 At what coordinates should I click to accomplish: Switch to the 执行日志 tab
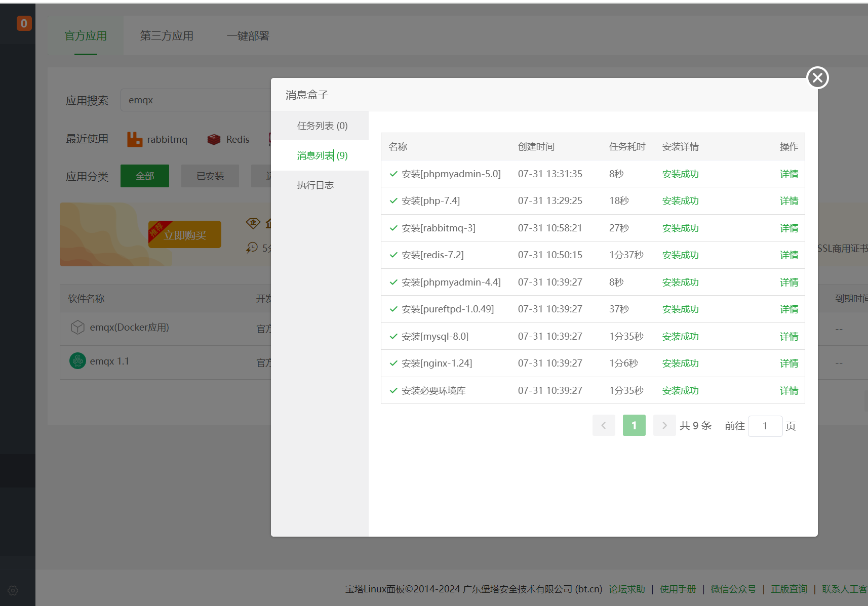[x=315, y=185]
